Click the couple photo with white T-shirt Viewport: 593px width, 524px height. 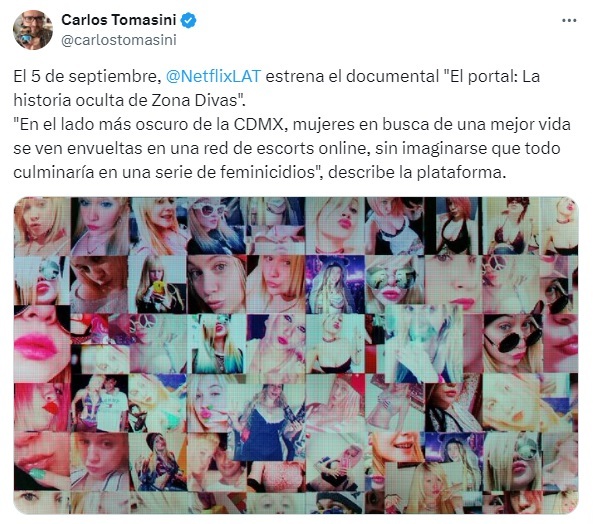[99, 403]
